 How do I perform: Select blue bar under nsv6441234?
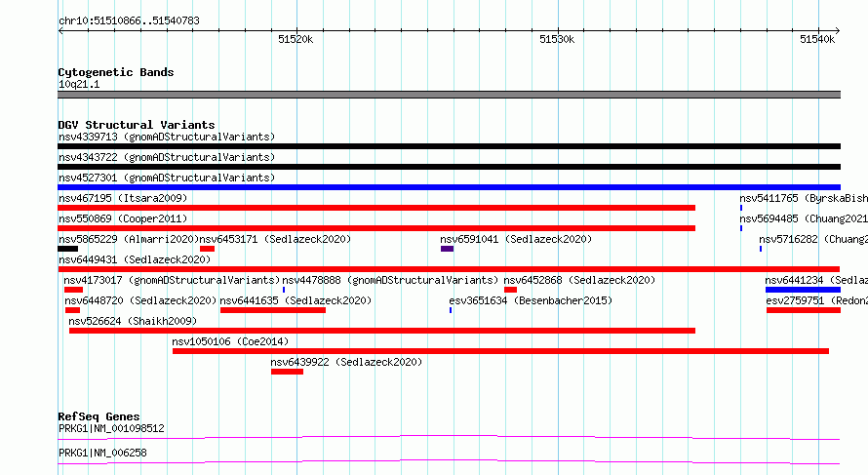pos(804,290)
